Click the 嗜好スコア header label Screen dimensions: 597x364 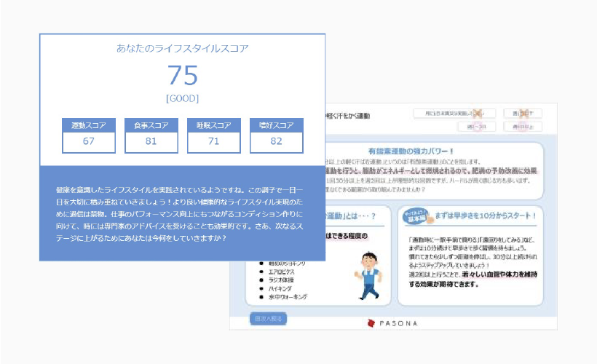pos(277,125)
